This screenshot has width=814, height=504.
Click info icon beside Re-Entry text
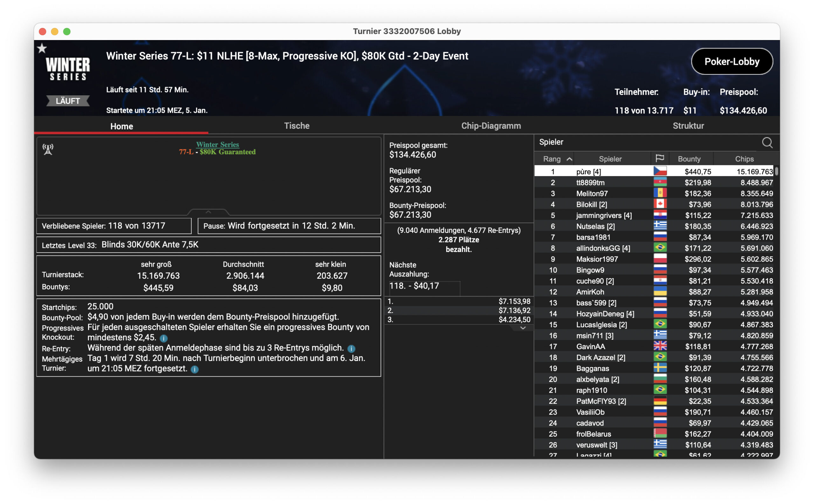pyautogui.click(x=351, y=349)
